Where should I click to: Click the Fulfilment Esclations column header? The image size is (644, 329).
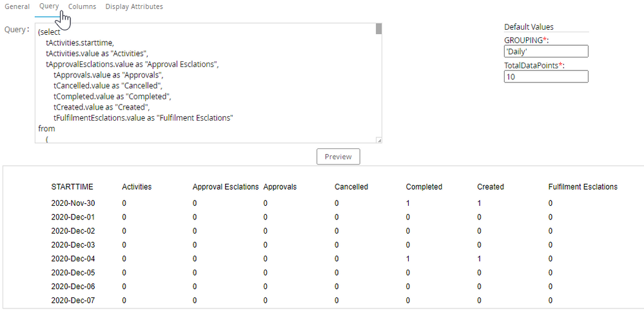point(583,187)
